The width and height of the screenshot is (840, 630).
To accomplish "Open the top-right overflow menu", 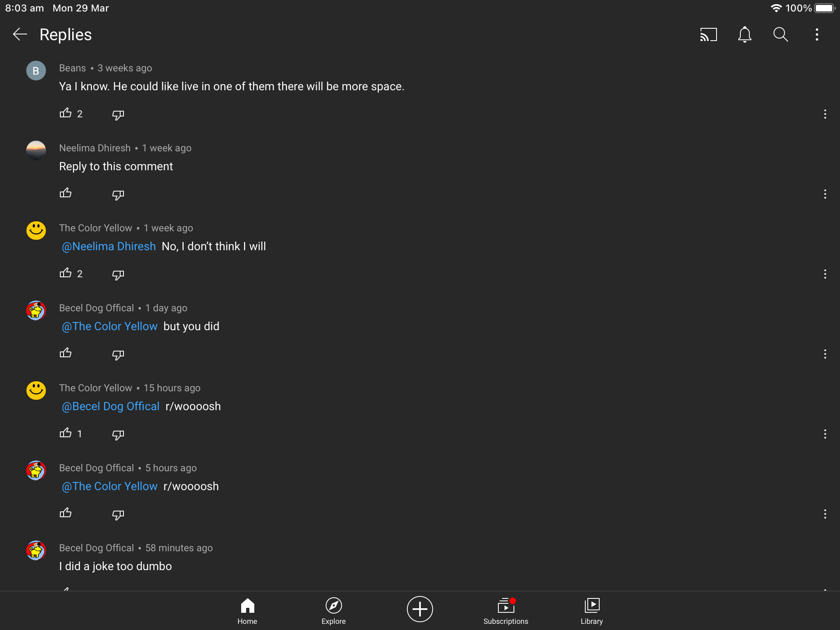I will click(816, 34).
